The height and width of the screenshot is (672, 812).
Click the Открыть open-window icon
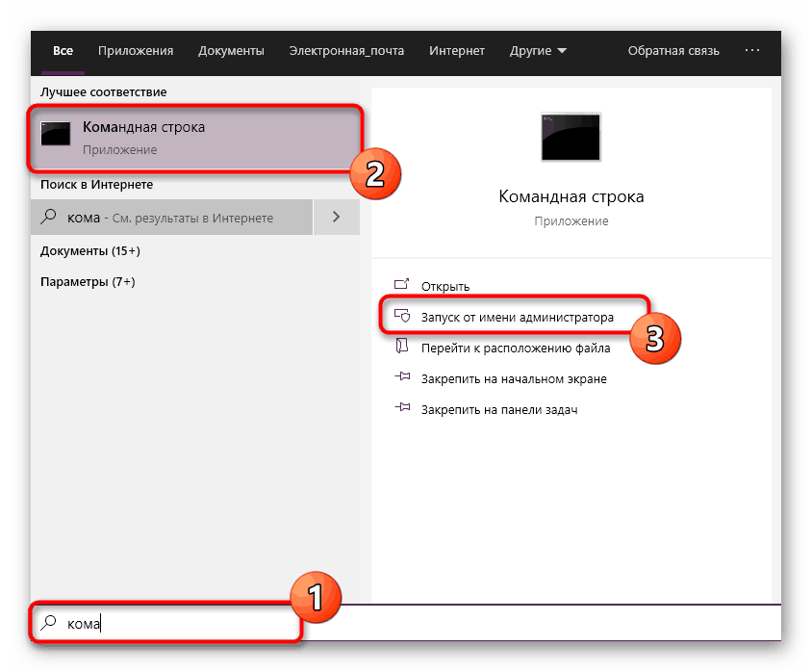tap(402, 284)
